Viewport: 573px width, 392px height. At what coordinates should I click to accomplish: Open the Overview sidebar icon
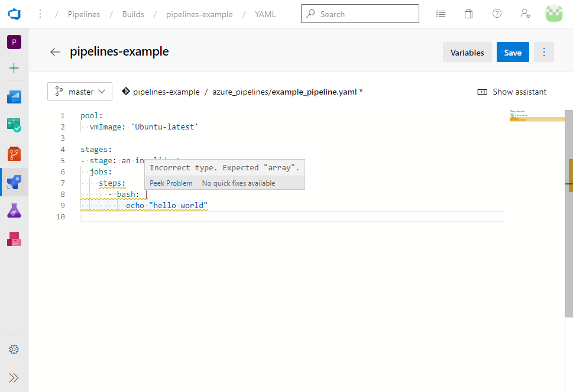click(14, 97)
